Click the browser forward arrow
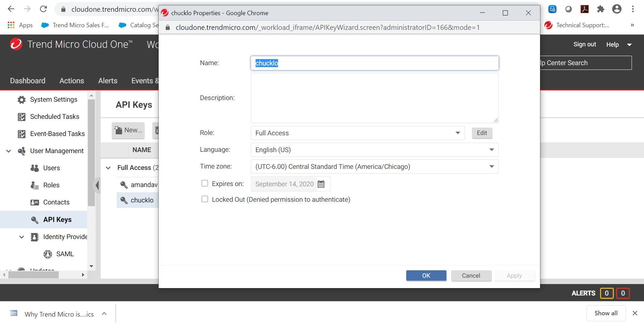Image resolution: width=644 pixels, height=324 pixels. 27,9
